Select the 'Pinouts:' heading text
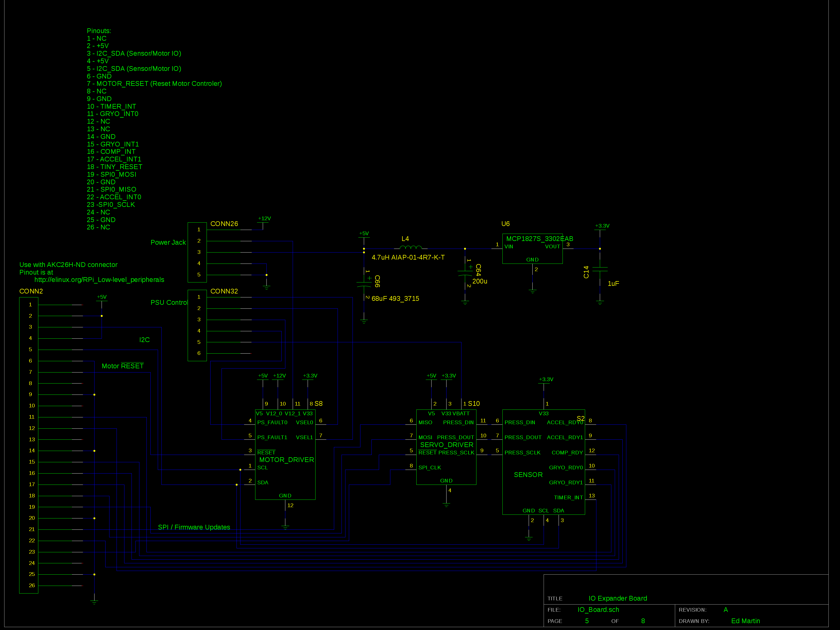The width and height of the screenshot is (840, 630). coord(99,31)
